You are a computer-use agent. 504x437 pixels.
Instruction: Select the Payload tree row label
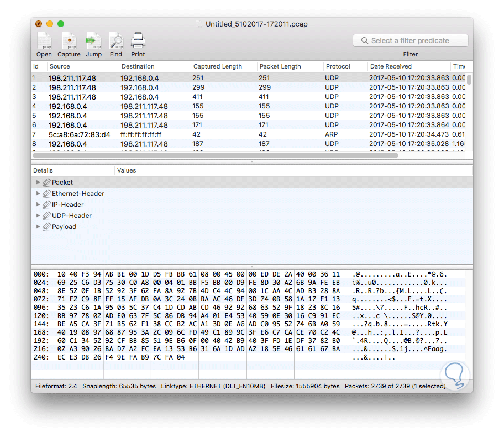tap(64, 227)
